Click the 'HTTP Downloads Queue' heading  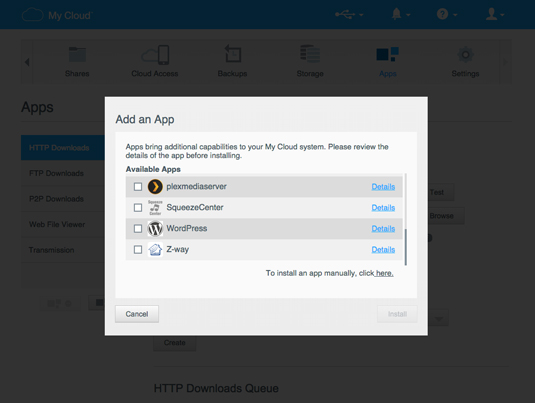(x=216, y=388)
